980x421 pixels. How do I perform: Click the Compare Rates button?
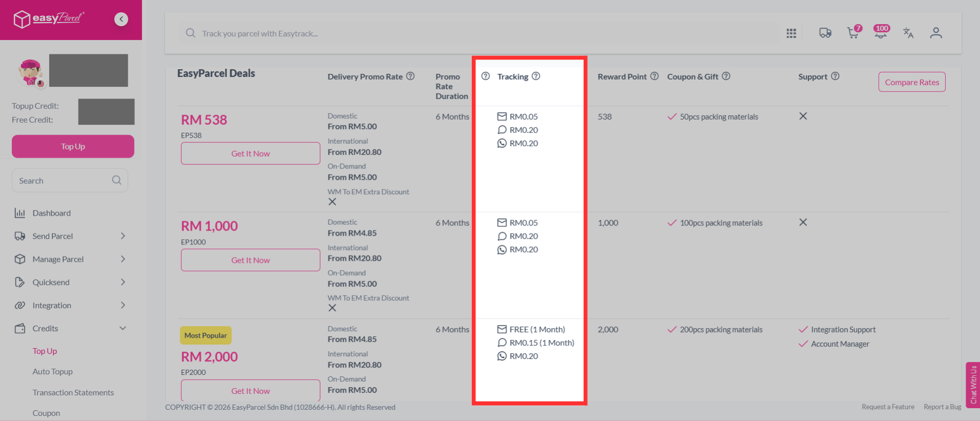(912, 82)
